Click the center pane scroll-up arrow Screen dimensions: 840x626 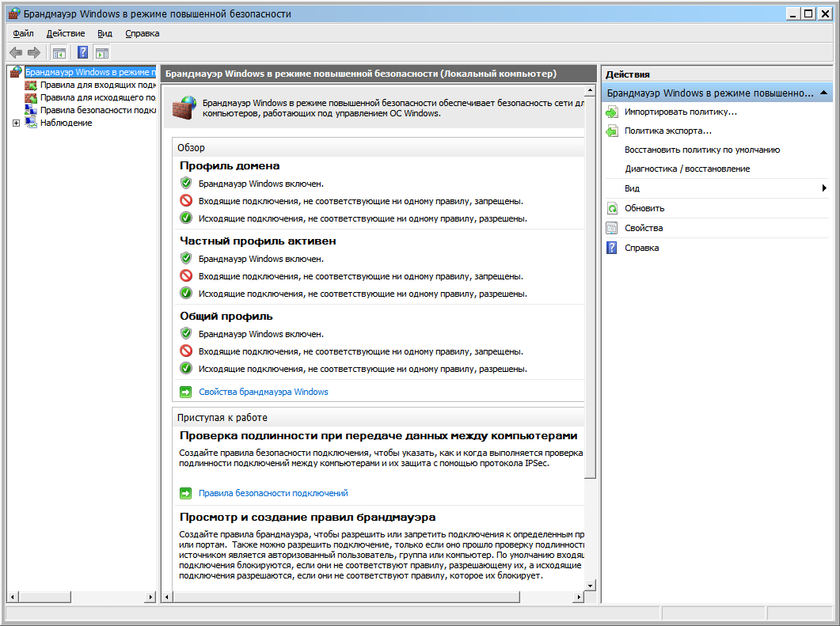pos(590,90)
